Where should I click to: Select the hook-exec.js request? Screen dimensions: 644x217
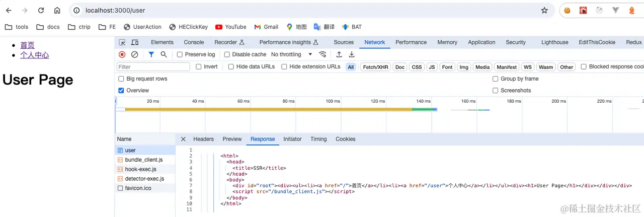145,169
